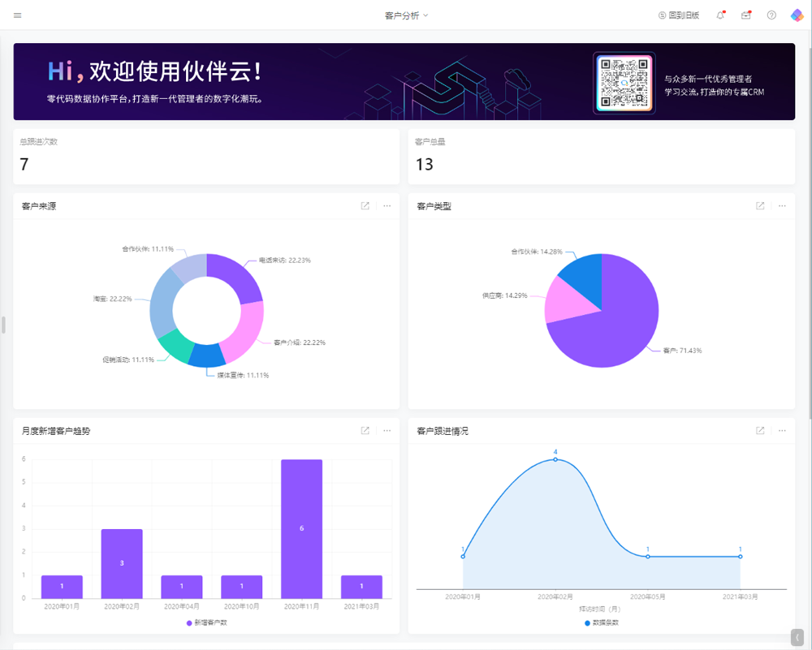812x650 pixels.
Task: Scan the QR code in the welcome banner
Action: point(623,82)
